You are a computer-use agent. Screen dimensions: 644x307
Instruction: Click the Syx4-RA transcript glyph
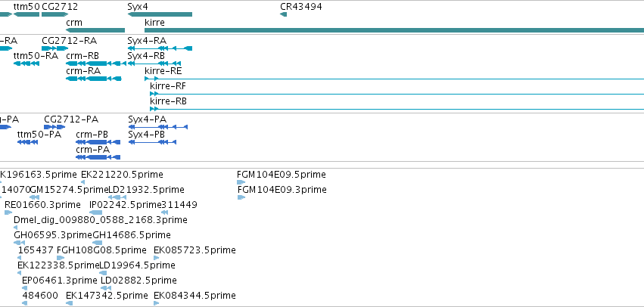(x=160, y=48)
